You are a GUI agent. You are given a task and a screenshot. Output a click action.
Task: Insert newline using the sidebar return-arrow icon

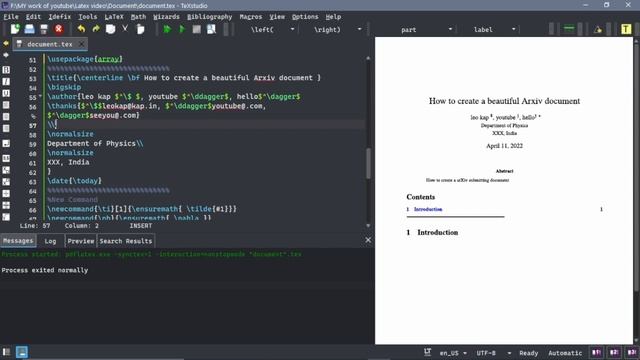[6, 144]
